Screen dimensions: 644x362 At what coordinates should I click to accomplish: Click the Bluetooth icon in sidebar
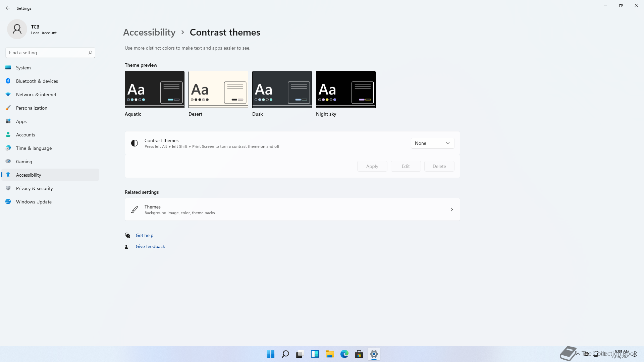8,81
